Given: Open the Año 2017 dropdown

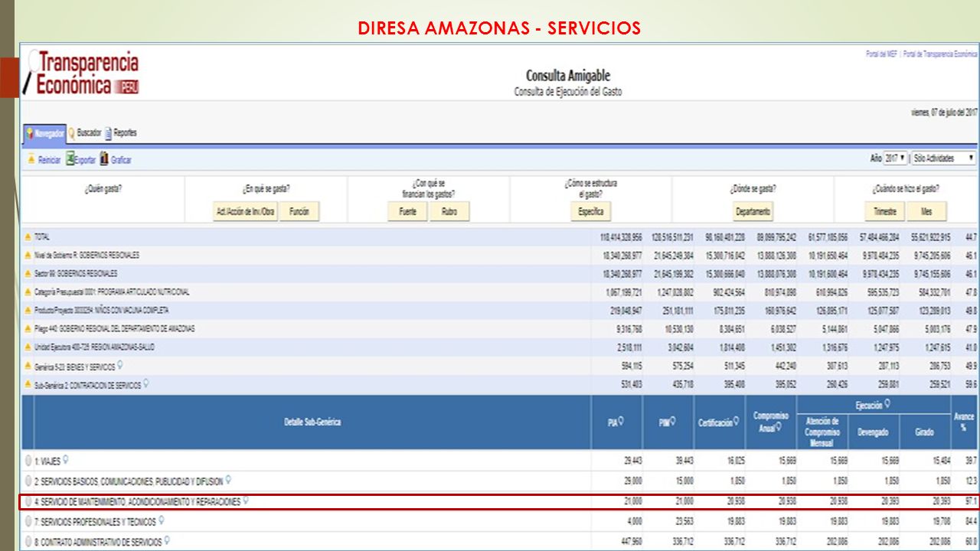Looking at the screenshot, I should click(x=896, y=158).
